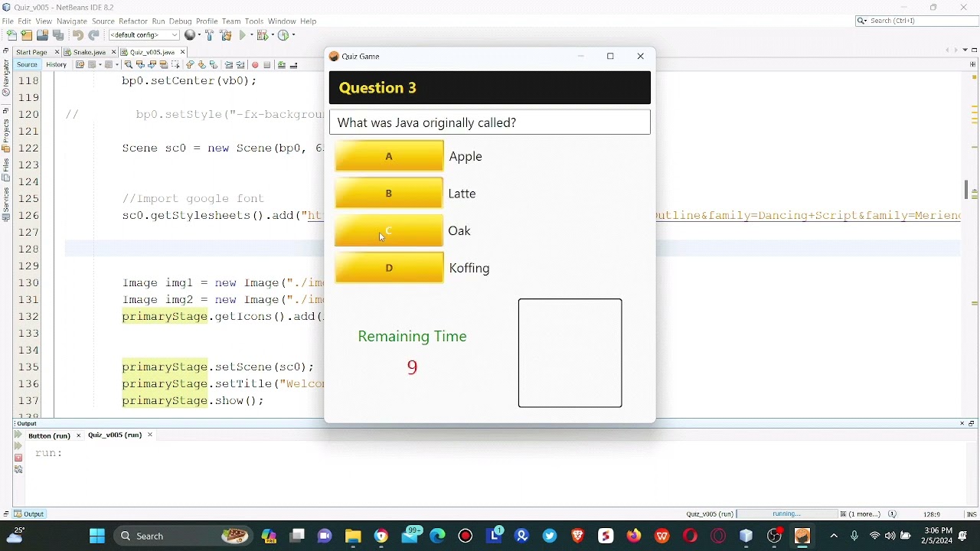Click answer text Koffing in quiz
The image size is (980, 551).
[x=469, y=268]
